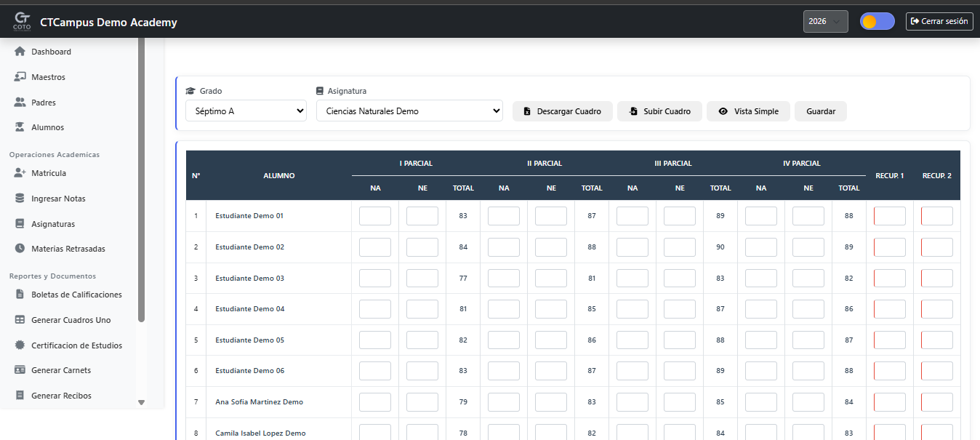Viewport: 980px width, 440px height.
Task: Click the Descargar Cuadro button
Action: click(x=563, y=111)
